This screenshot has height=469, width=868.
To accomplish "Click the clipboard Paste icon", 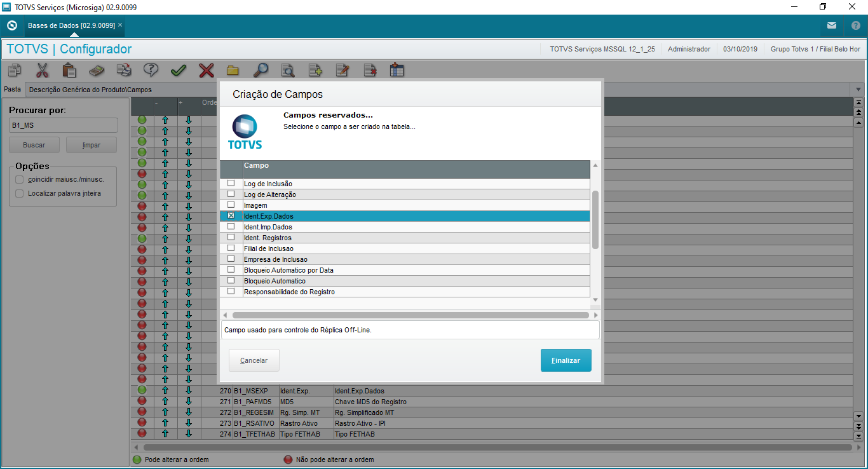I will coord(69,70).
